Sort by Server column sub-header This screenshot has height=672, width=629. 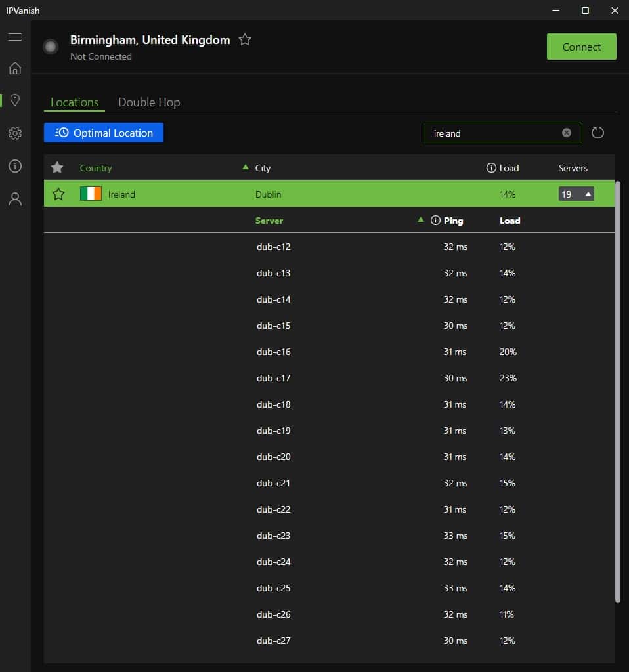[x=269, y=220]
